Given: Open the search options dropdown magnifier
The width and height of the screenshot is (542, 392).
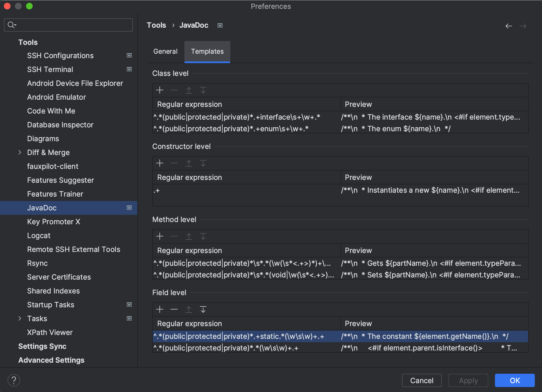Looking at the screenshot, I should 12,25.
